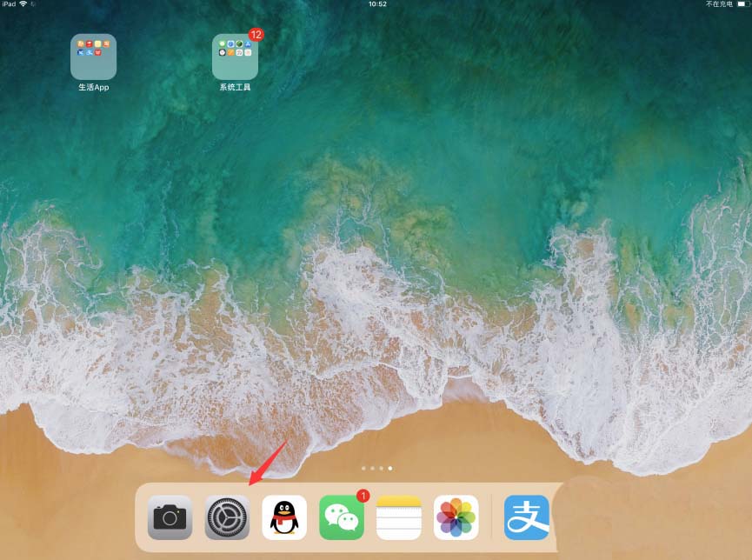Launch the Photos app
The image size is (752, 560).
point(456,517)
